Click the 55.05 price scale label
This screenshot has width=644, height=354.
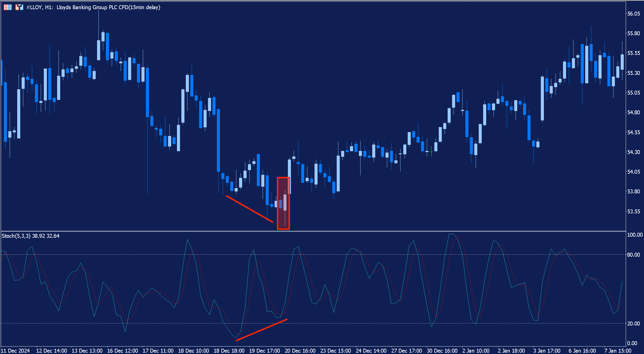pos(634,93)
